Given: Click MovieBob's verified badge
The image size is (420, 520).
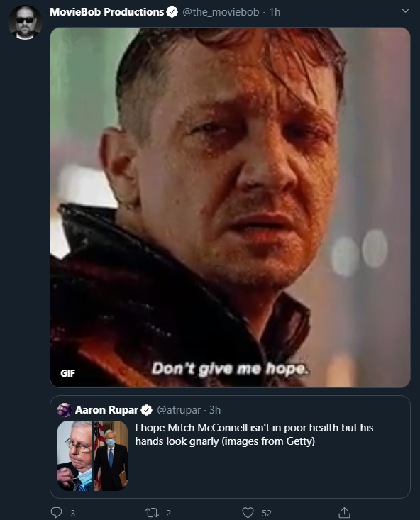Looking at the screenshot, I should click(172, 12).
